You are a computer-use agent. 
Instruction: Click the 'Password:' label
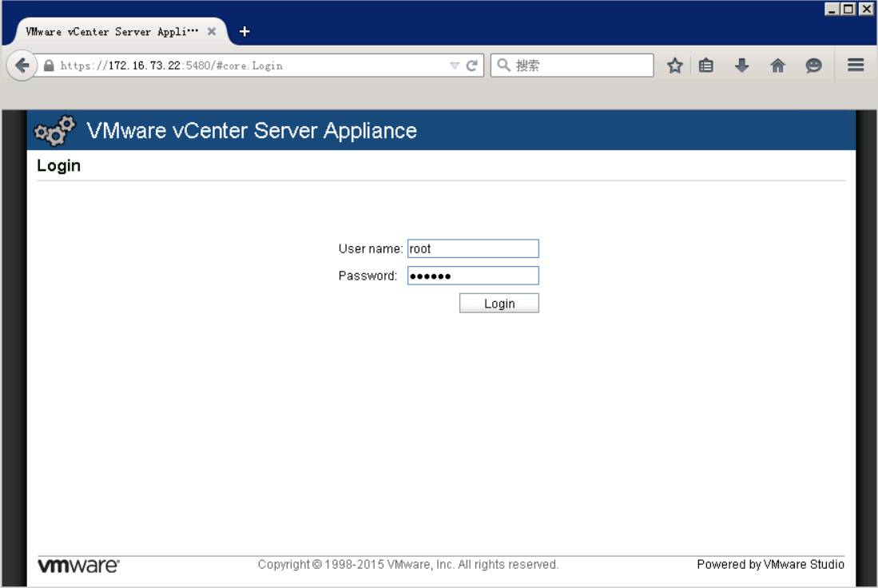367,276
